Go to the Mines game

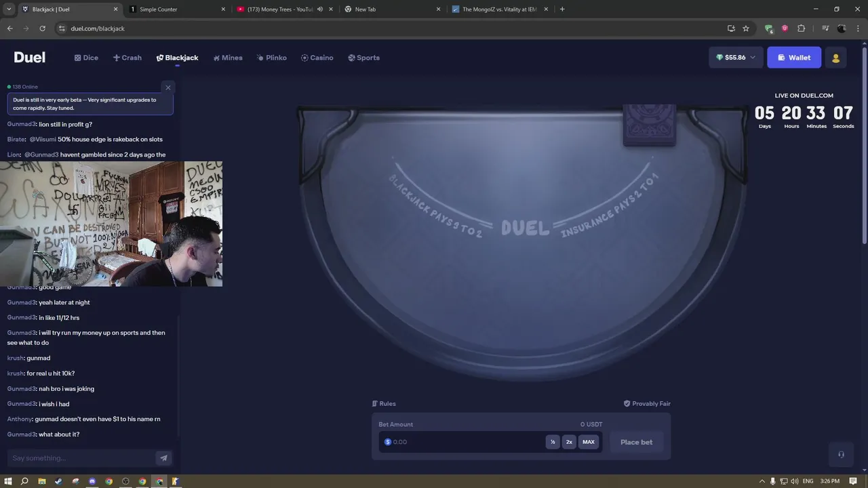coord(227,58)
